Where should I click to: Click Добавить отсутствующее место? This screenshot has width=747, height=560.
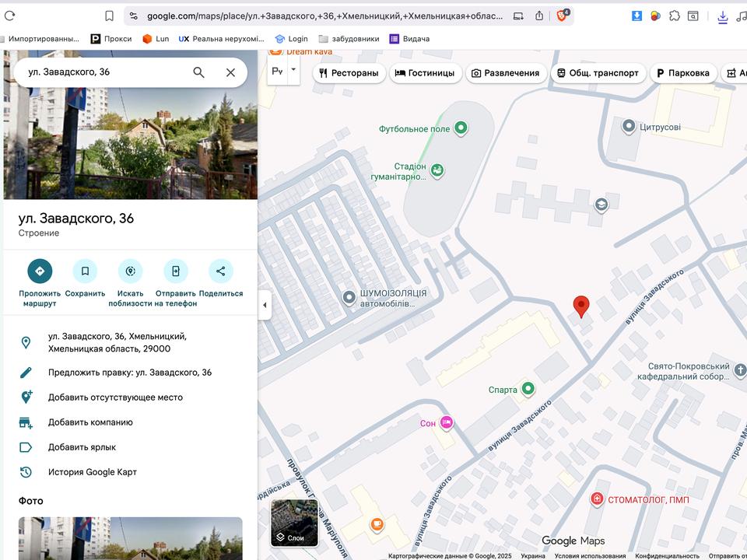point(115,397)
